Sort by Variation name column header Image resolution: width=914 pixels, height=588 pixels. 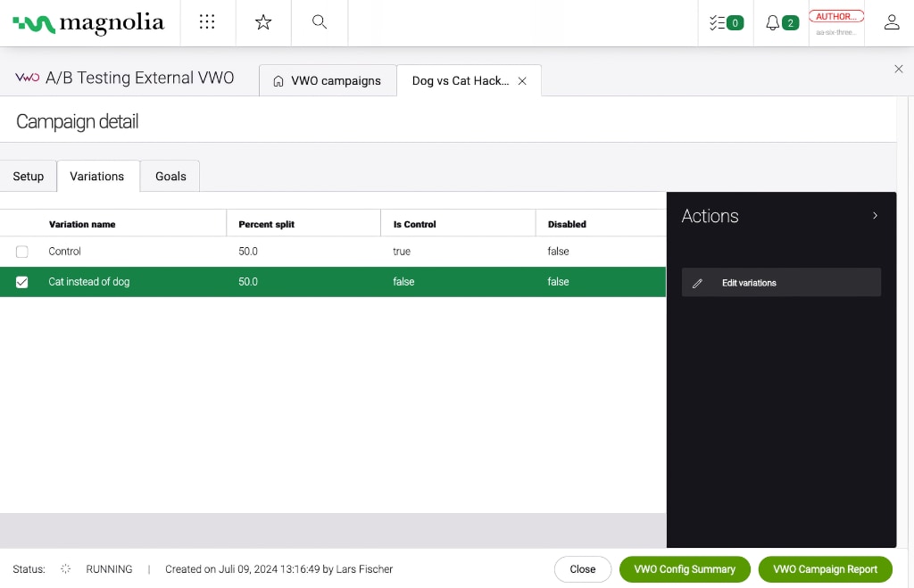coord(82,224)
